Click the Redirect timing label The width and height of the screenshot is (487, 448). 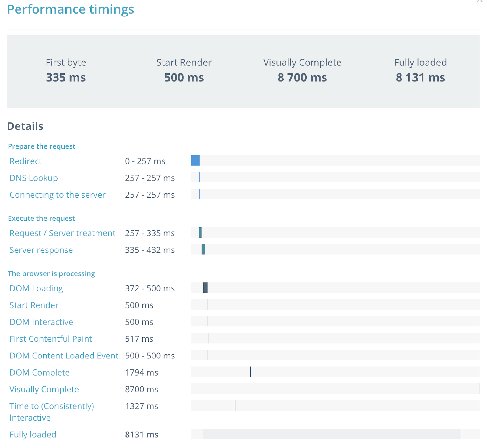tap(26, 161)
